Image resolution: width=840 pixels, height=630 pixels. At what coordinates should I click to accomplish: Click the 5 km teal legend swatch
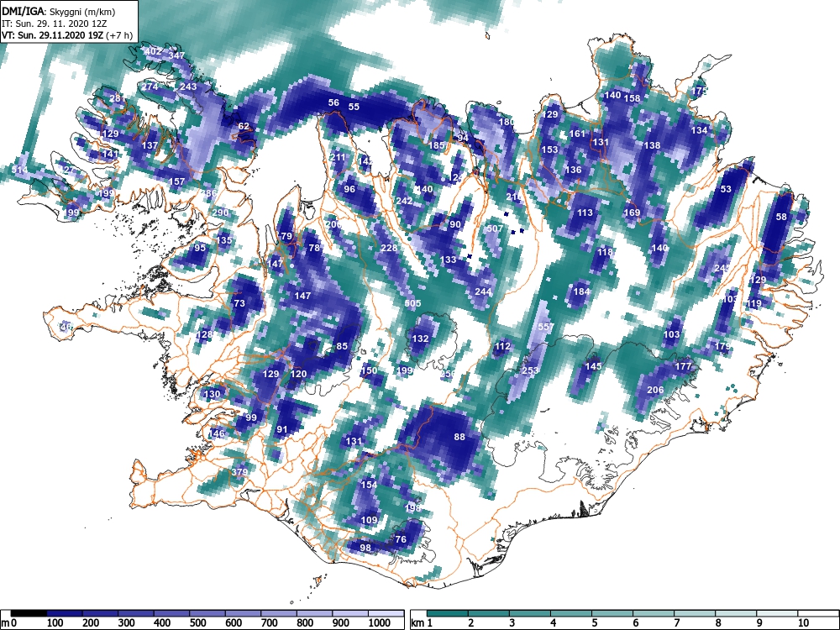[x=612, y=613]
